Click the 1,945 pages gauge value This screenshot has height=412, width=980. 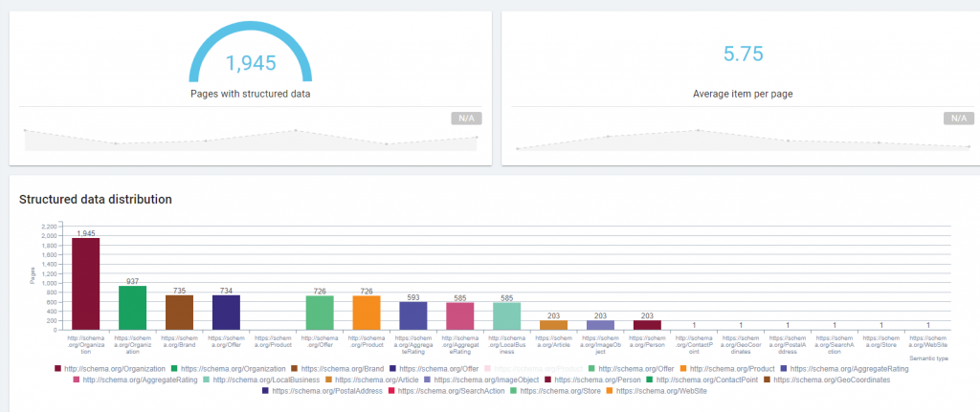pos(251,62)
